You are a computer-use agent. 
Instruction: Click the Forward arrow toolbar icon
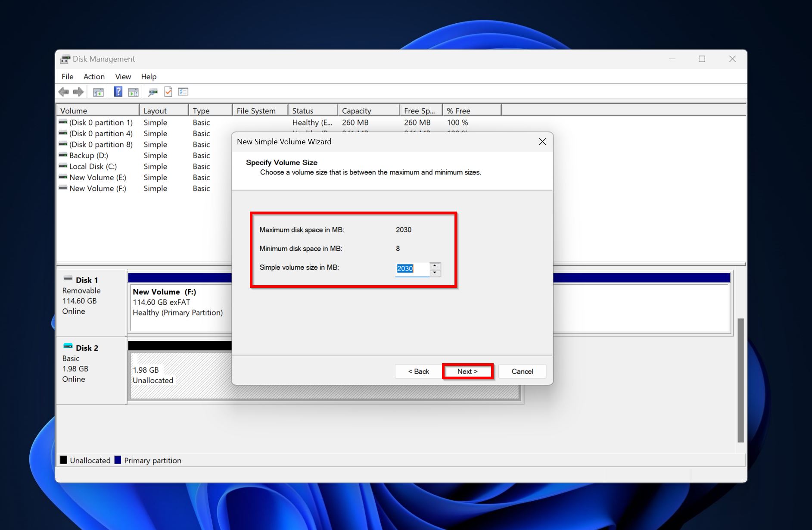(78, 92)
